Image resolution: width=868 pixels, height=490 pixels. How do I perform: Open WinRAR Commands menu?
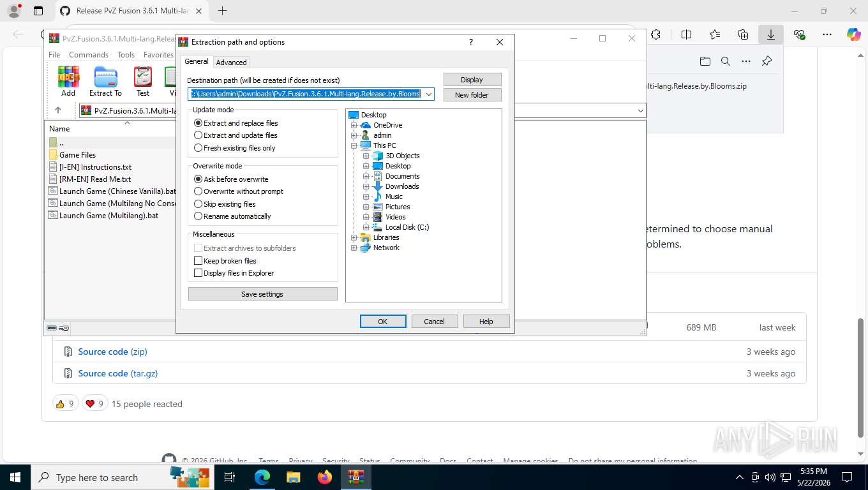tap(89, 55)
